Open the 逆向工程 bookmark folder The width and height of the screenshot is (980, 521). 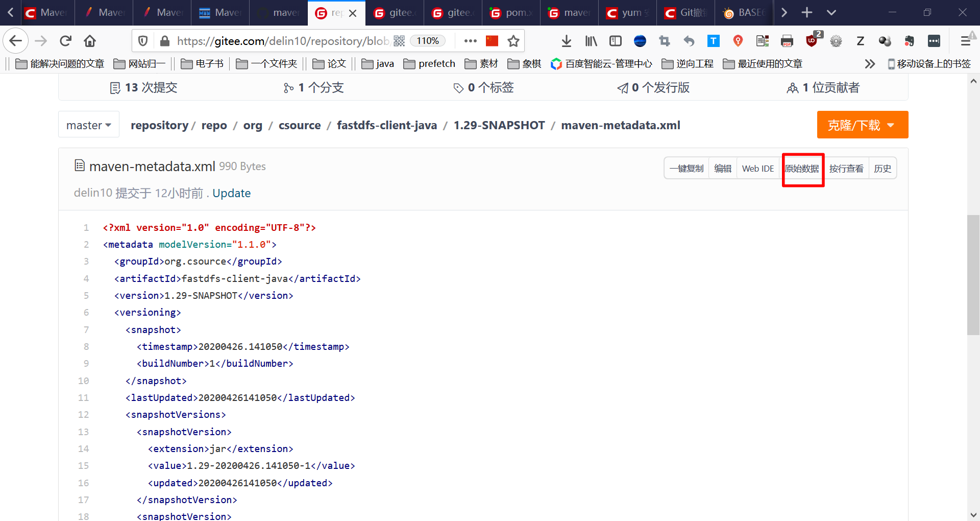click(x=688, y=64)
